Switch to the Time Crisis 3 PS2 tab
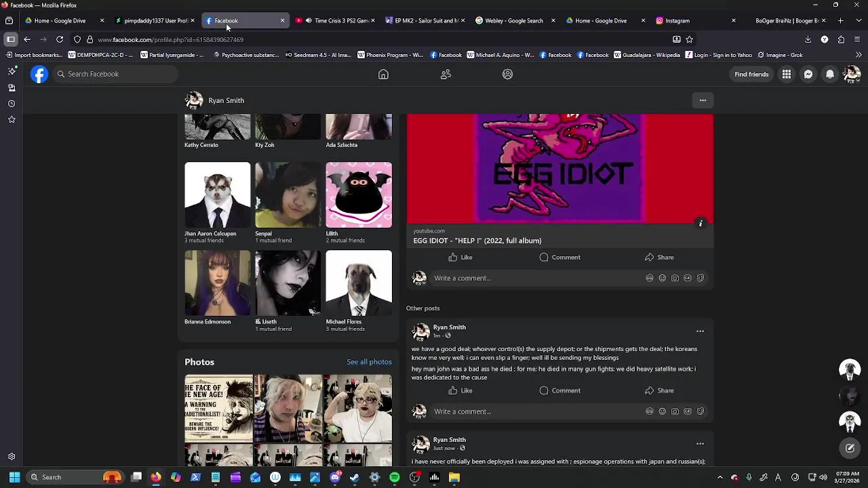The image size is (868, 488). pyautogui.click(x=336, y=21)
